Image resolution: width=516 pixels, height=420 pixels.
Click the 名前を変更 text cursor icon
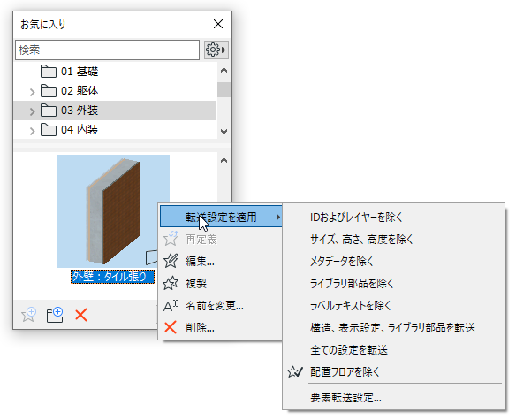[x=171, y=306]
